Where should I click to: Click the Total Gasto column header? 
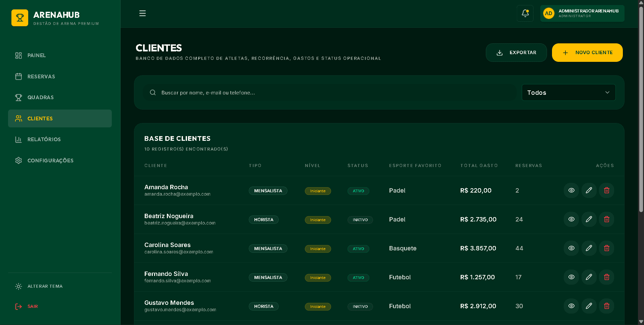click(479, 166)
